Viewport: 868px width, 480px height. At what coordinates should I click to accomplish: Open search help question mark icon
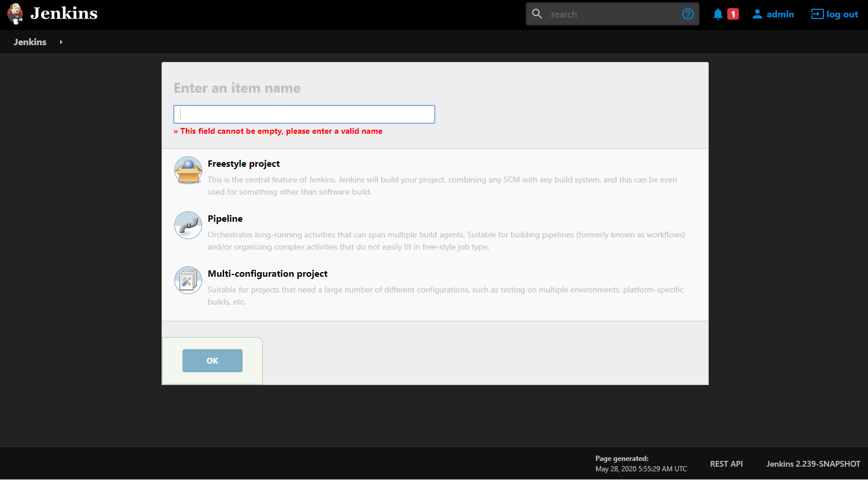coord(688,14)
